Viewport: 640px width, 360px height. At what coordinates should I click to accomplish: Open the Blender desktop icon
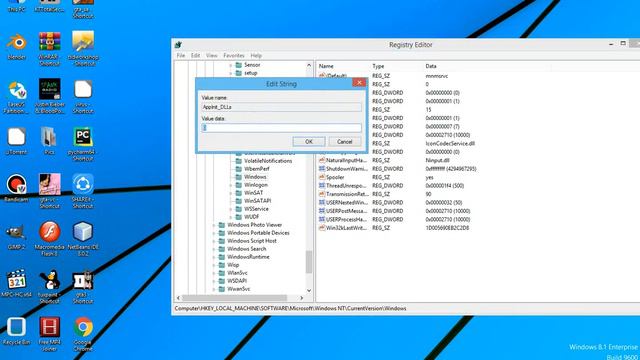click(x=16, y=42)
